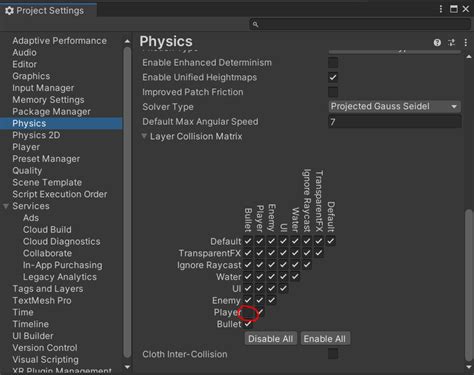
Task: Open UI Builder settings
Action: click(33, 336)
